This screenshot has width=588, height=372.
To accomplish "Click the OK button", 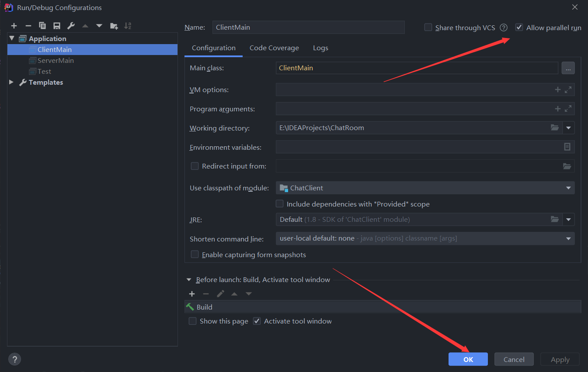I will (x=468, y=359).
